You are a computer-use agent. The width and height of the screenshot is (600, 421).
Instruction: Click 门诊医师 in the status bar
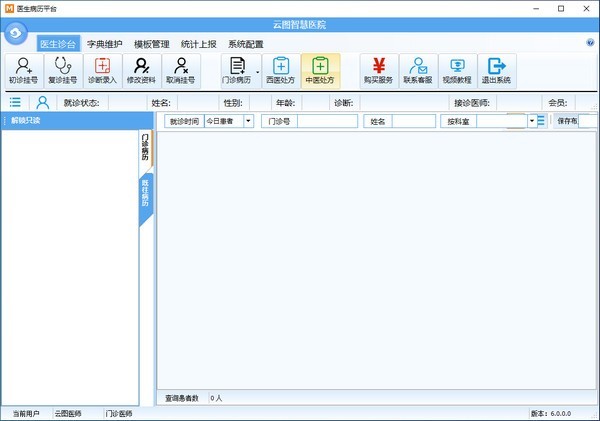click(x=119, y=414)
